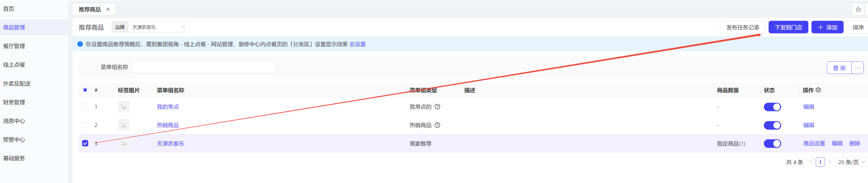The image size is (868, 183).
Task: Click 商品设置 for 天津农家乐 row
Action: click(x=814, y=143)
